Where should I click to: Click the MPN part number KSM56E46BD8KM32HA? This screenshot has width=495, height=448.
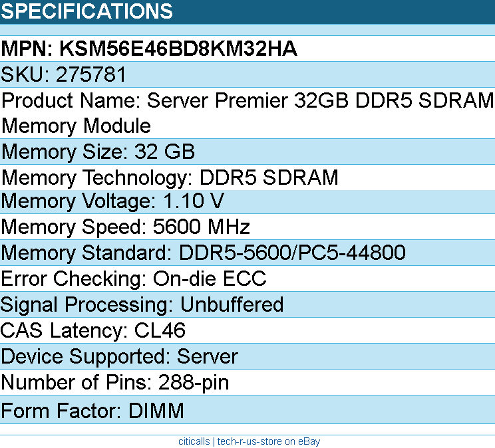click(x=178, y=49)
